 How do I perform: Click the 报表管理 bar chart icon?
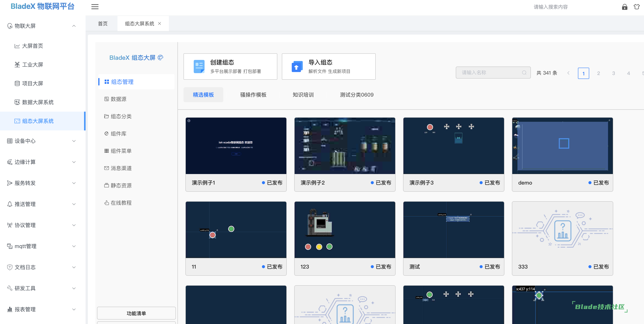(10, 309)
